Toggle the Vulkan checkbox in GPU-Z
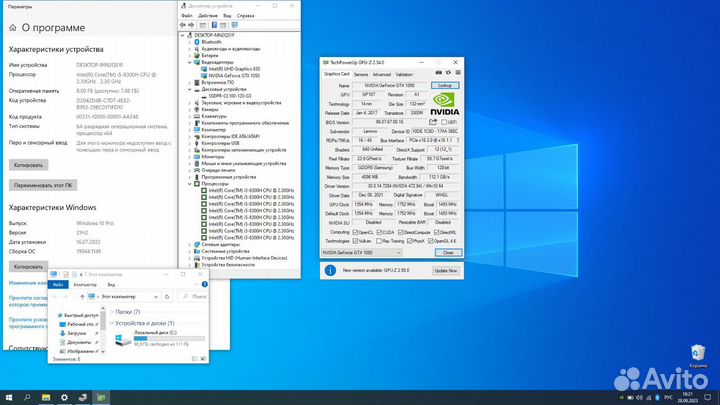The height and width of the screenshot is (405, 720). 355,241
